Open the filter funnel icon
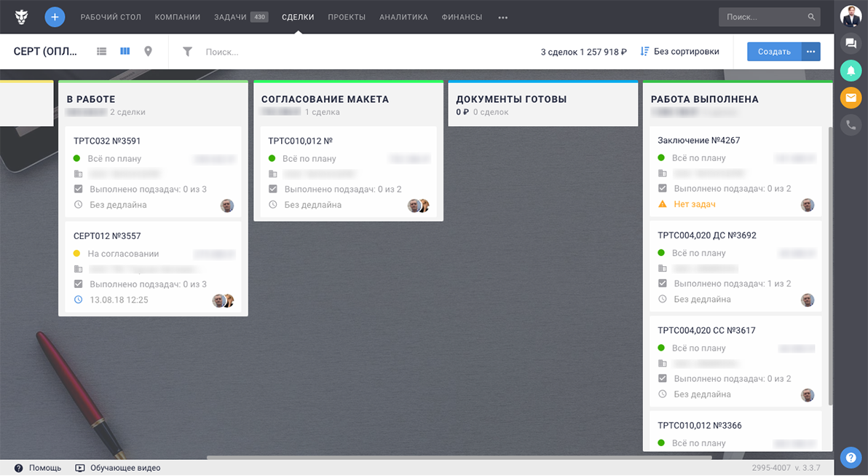 click(188, 52)
